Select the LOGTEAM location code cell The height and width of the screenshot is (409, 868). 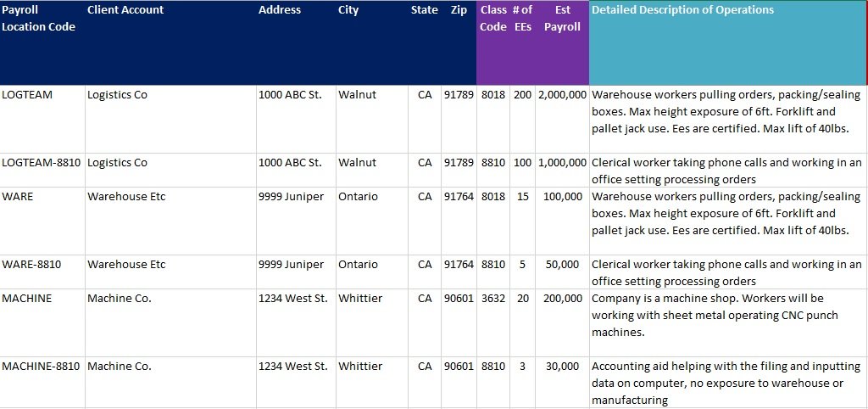[42, 119]
